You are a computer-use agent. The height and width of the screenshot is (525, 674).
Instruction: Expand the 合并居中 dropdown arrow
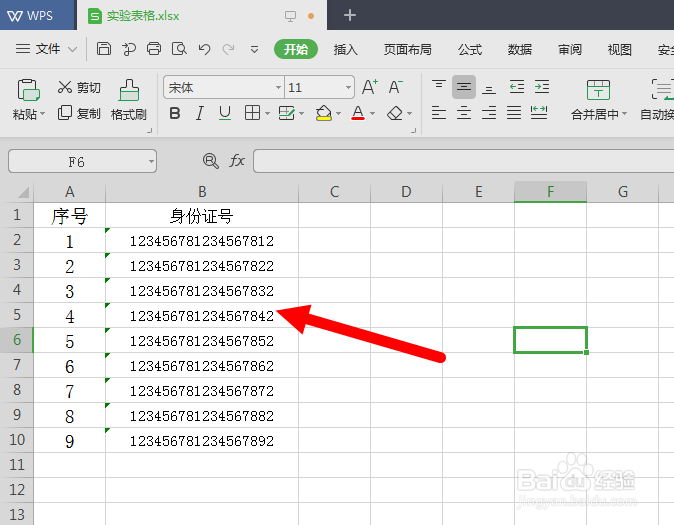point(625,114)
